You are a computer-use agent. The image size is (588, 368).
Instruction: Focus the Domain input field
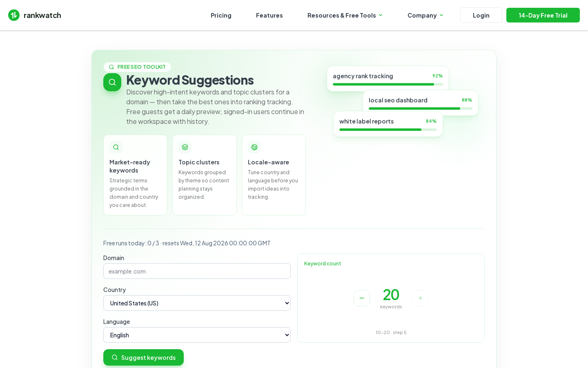(197, 271)
